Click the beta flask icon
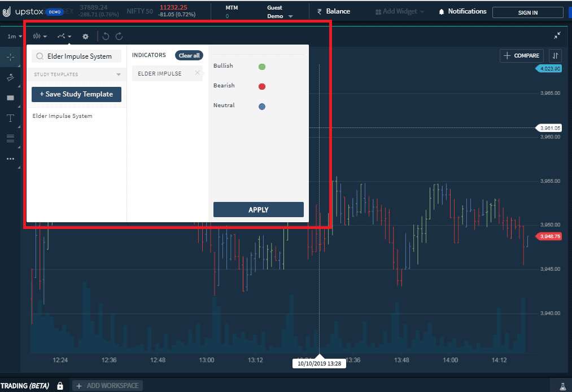The height and width of the screenshot is (392, 572). [x=562, y=386]
